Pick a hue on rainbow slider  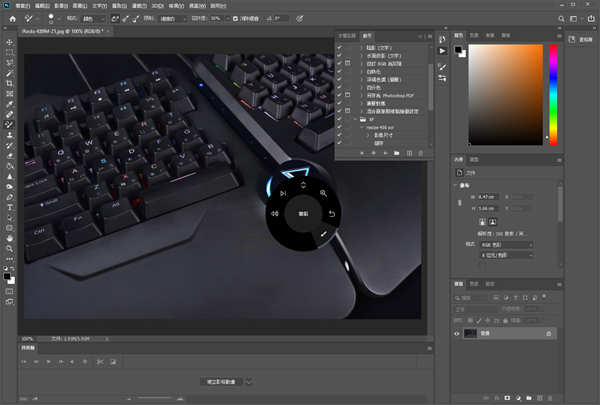pyautogui.click(x=553, y=95)
